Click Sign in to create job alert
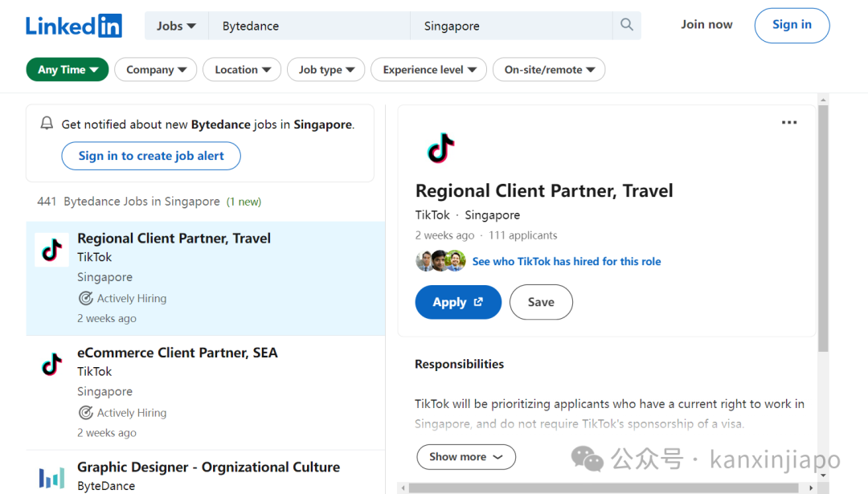 click(151, 156)
